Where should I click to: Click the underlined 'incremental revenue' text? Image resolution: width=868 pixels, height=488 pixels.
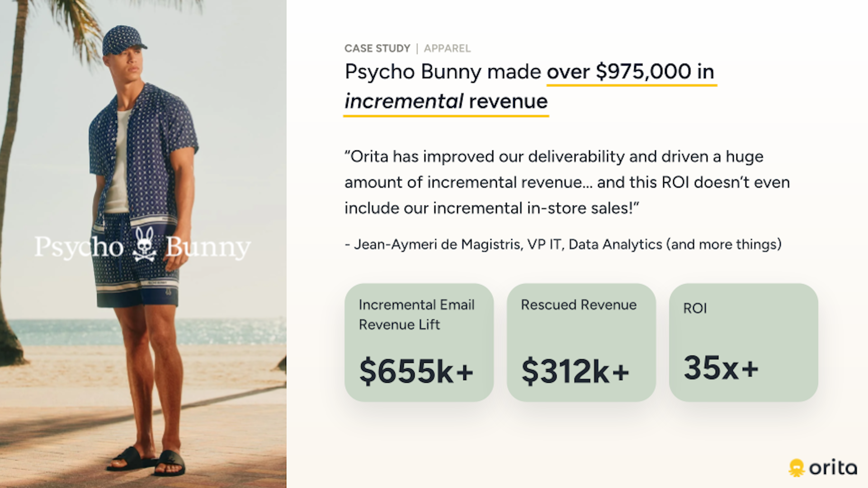click(446, 102)
